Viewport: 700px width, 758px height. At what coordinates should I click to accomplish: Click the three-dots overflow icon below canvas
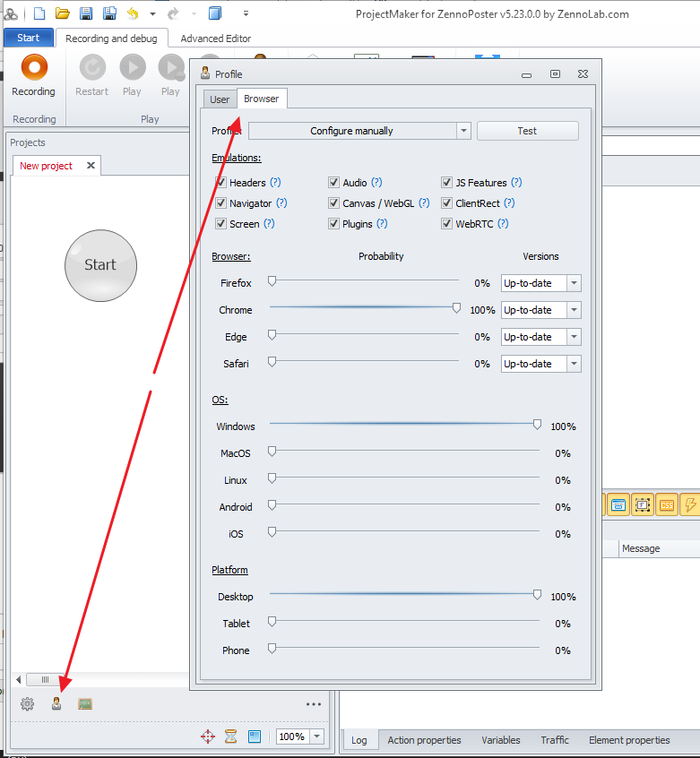[x=314, y=704]
